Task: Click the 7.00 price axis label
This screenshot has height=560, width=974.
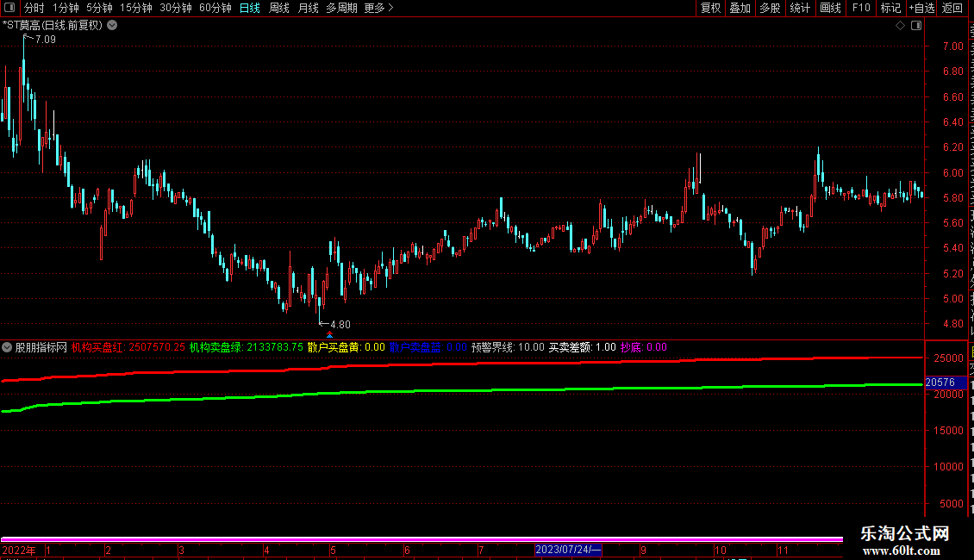Action: click(952, 47)
